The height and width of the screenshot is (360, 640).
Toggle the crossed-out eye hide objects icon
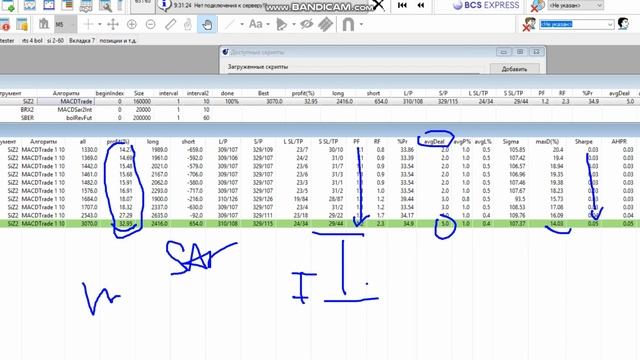click(307, 24)
